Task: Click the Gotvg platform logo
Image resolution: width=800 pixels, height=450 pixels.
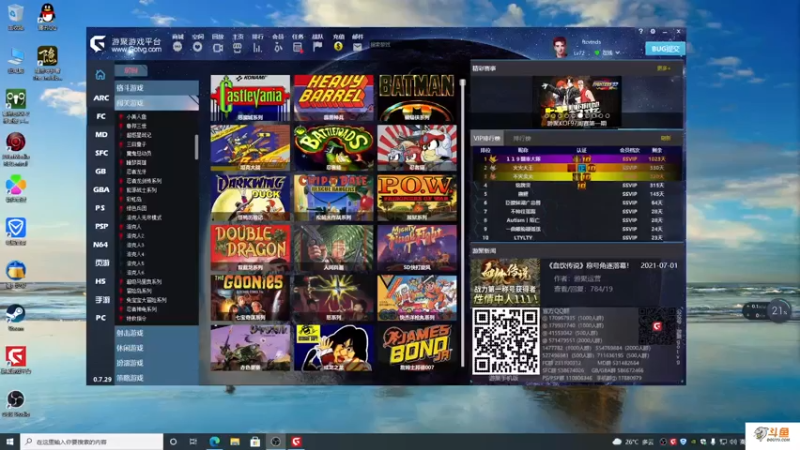Action: pos(97,44)
